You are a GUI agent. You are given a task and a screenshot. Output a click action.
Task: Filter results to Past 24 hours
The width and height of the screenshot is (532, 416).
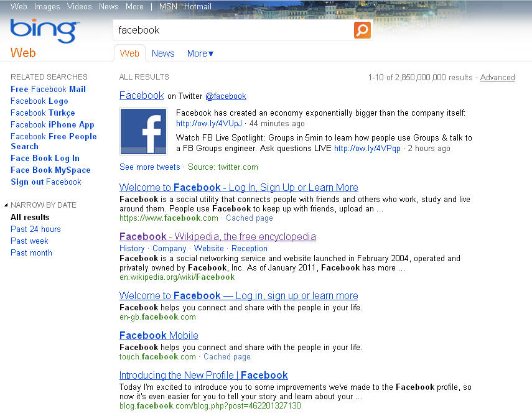[x=35, y=229]
